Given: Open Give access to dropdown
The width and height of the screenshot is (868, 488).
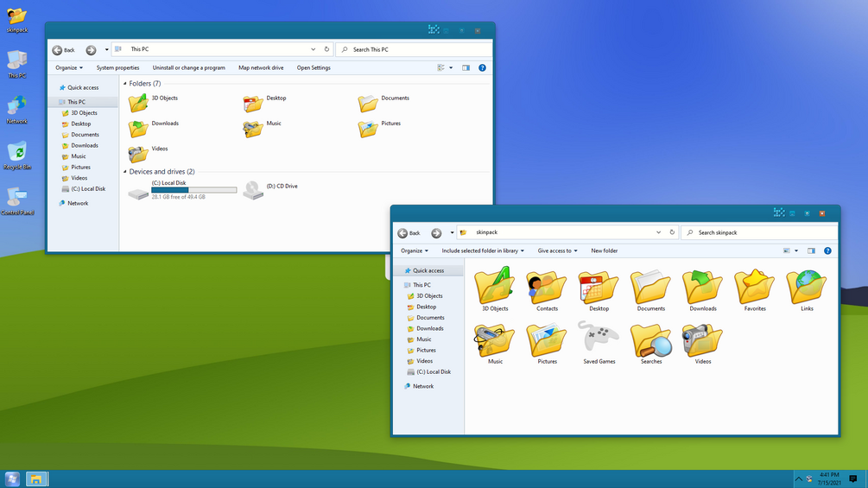Looking at the screenshot, I should coord(557,250).
